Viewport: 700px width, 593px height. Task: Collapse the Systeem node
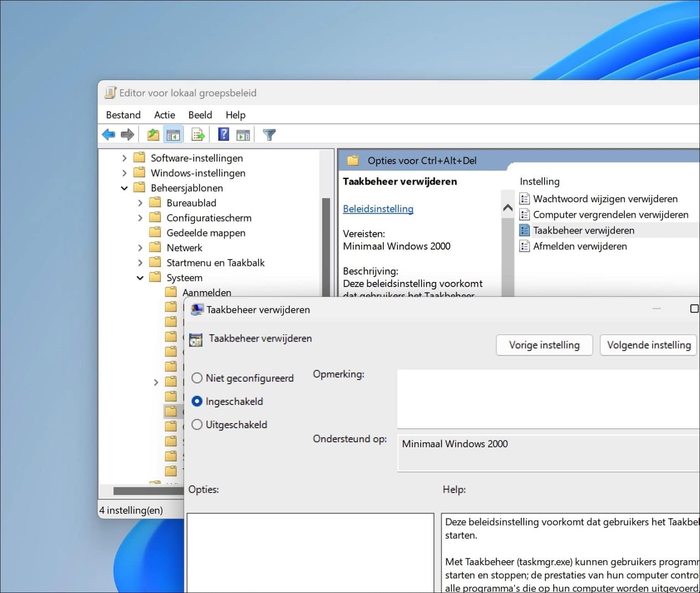140,277
